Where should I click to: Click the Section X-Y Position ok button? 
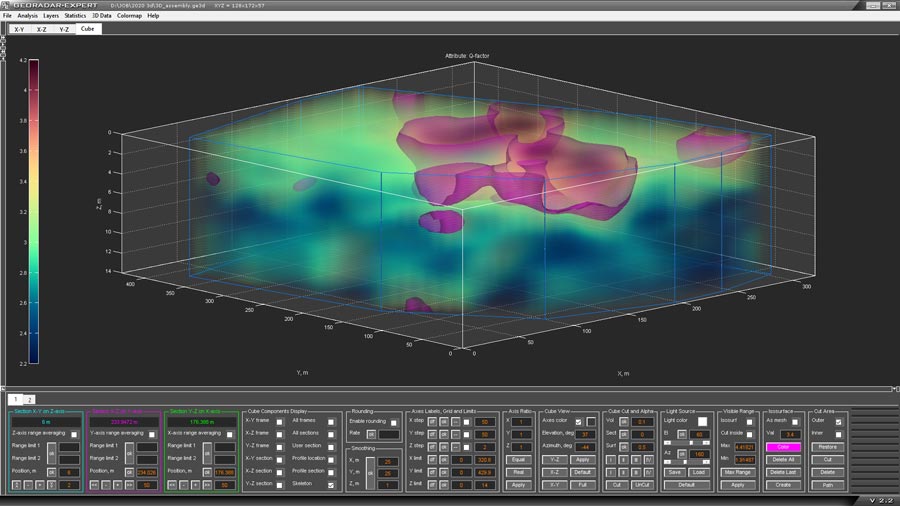click(x=52, y=471)
